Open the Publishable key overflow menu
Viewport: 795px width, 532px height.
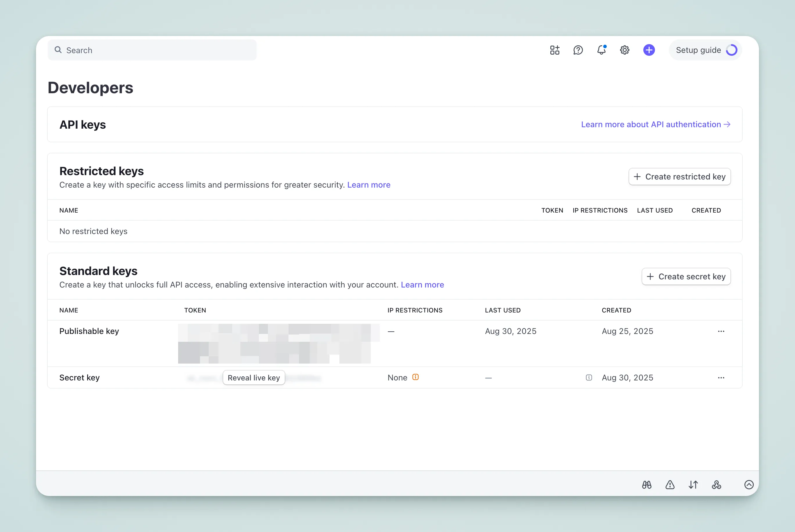pos(721,331)
